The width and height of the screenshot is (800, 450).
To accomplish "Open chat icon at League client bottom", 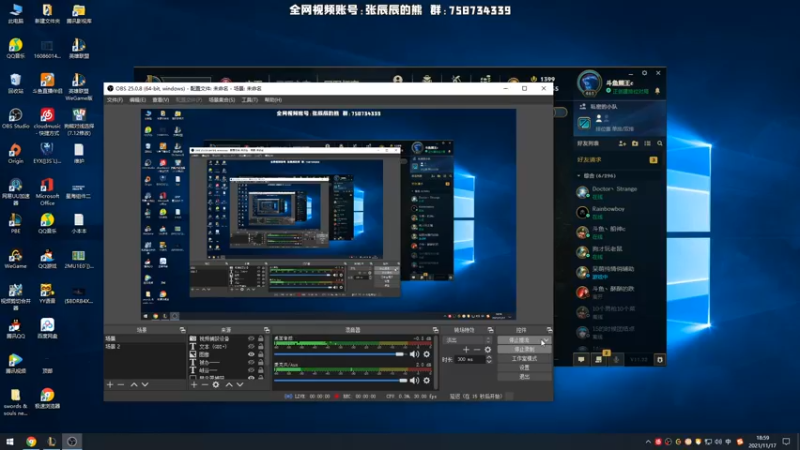I will [x=581, y=360].
